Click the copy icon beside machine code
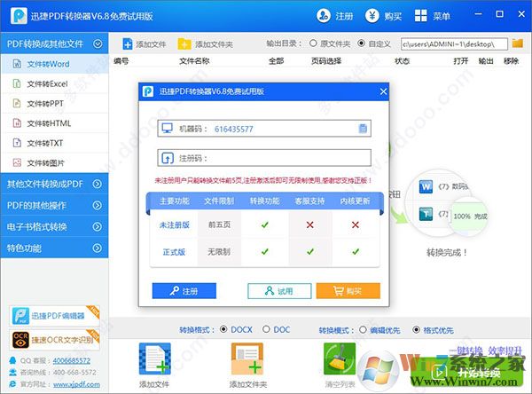This screenshot has width=532, height=394. coord(363,129)
